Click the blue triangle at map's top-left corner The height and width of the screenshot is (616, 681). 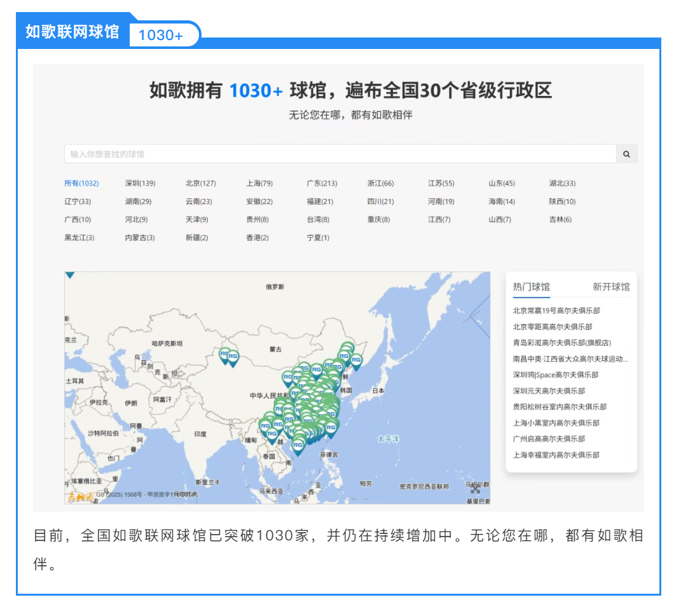70,275
